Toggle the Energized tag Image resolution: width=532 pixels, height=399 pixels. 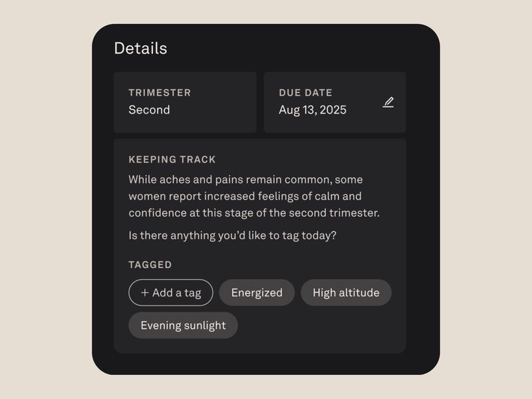257,293
